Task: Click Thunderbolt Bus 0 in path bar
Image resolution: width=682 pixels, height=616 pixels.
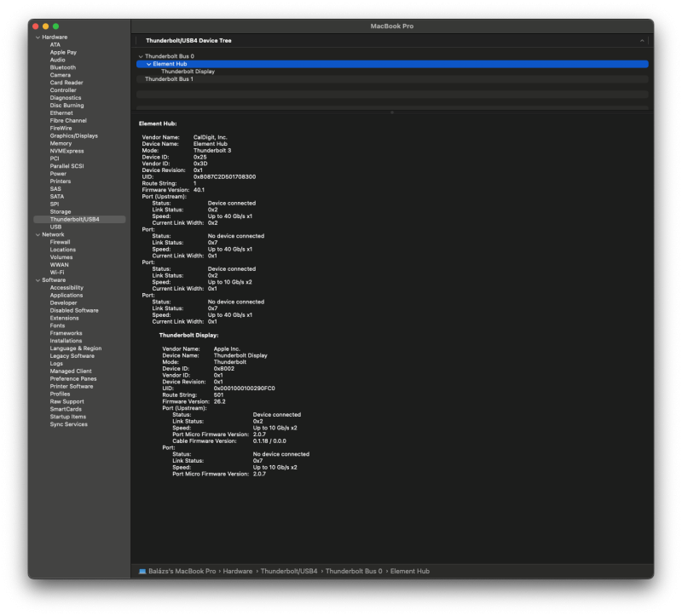Action: point(354,571)
